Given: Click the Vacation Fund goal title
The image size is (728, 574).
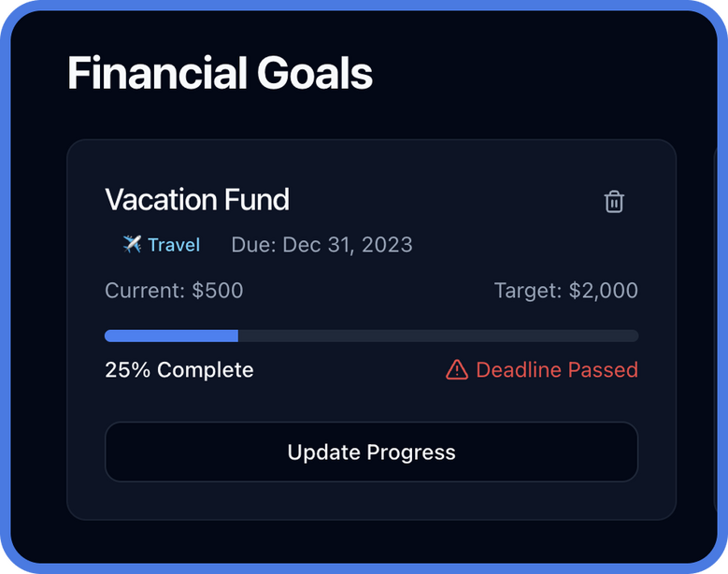Looking at the screenshot, I should [x=197, y=199].
